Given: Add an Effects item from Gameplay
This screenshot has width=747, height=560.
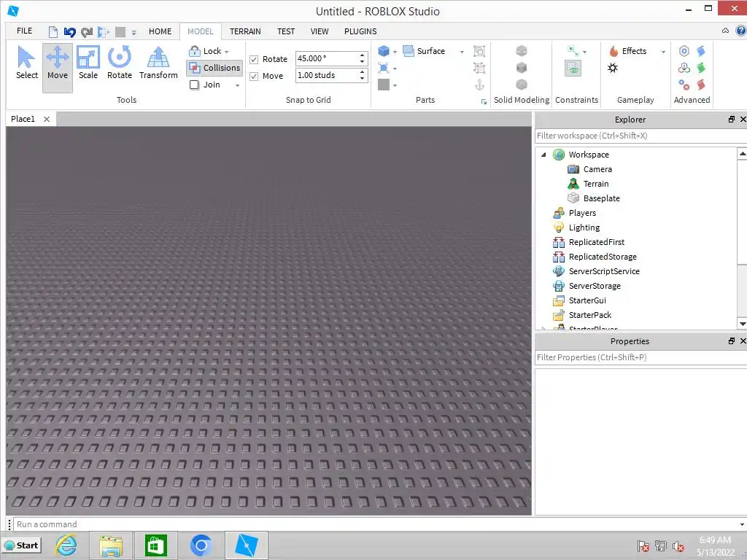Looking at the screenshot, I should click(628, 51).
